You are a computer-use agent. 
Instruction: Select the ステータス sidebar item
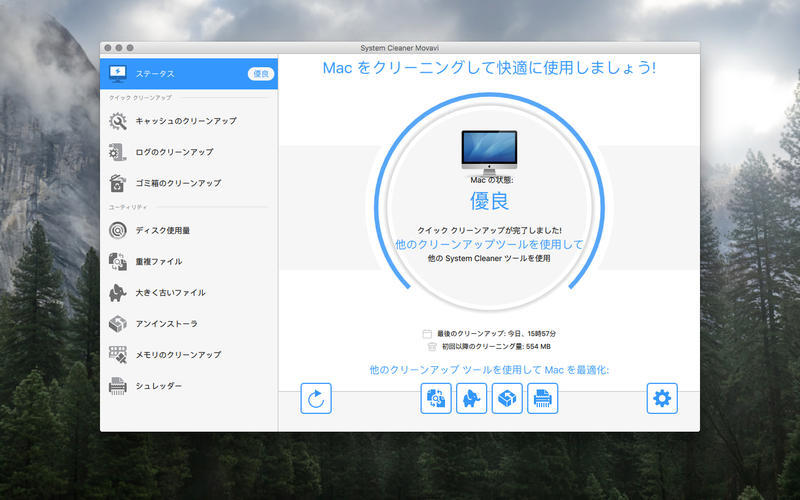[189, 73]
